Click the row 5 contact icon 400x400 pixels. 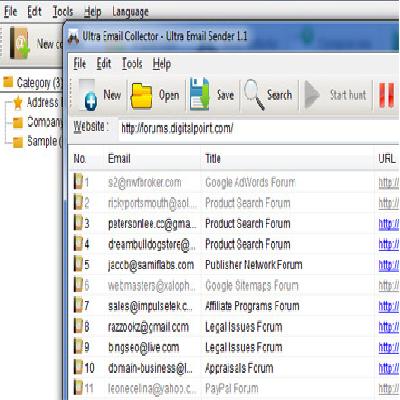pos(78,264)
